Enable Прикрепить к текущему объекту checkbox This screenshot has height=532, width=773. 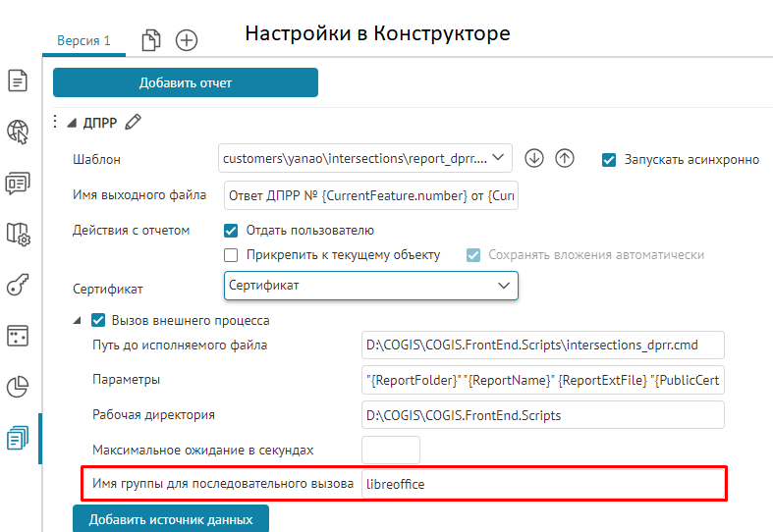click(x=232, y=255)
